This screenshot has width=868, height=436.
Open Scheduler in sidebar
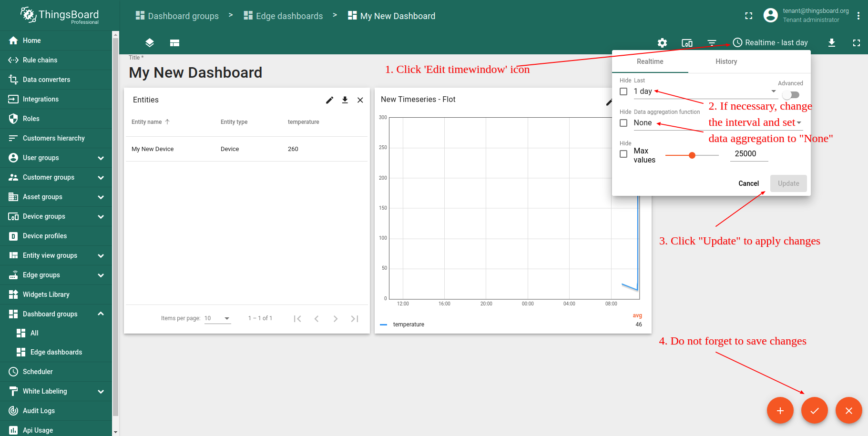56,372
